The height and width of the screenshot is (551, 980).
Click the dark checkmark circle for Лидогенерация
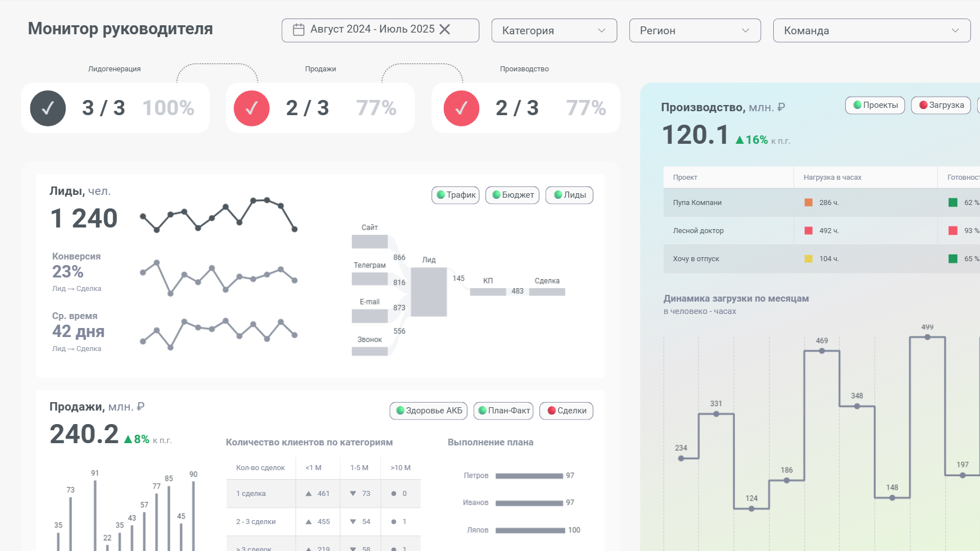click(48, 108)
